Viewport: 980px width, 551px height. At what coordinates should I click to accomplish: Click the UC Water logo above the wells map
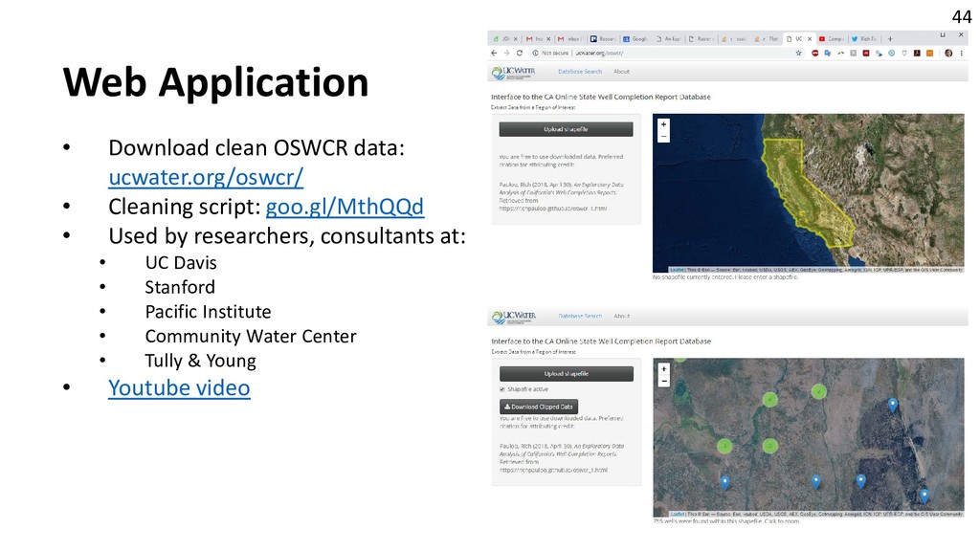[x=514, y=317]
